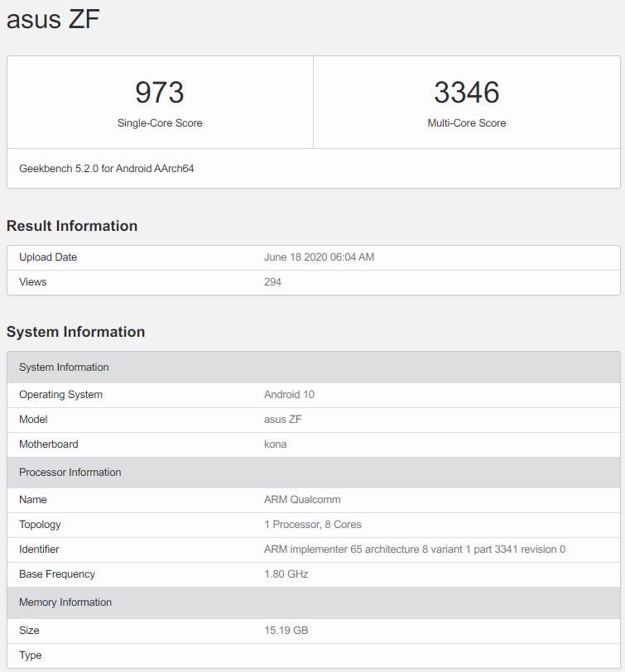Click 'Geekbench 5.2.0 for Android AArch64' text

point(106,169)
